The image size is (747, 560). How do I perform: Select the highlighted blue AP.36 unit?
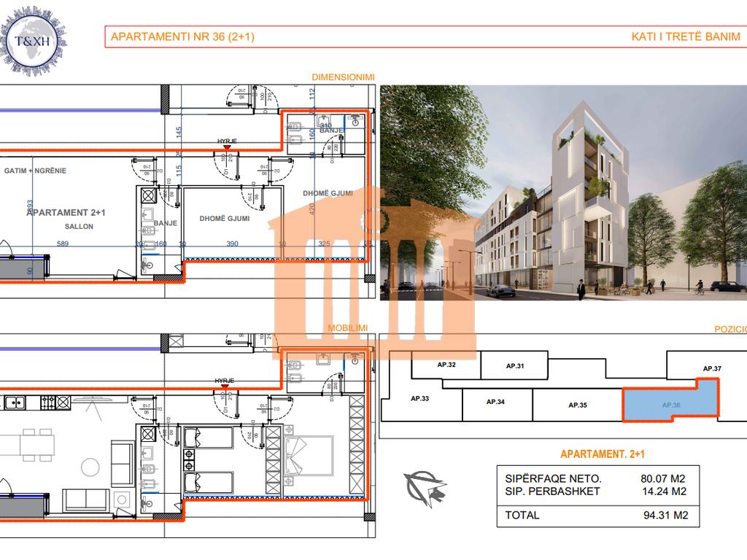point(670,403)
